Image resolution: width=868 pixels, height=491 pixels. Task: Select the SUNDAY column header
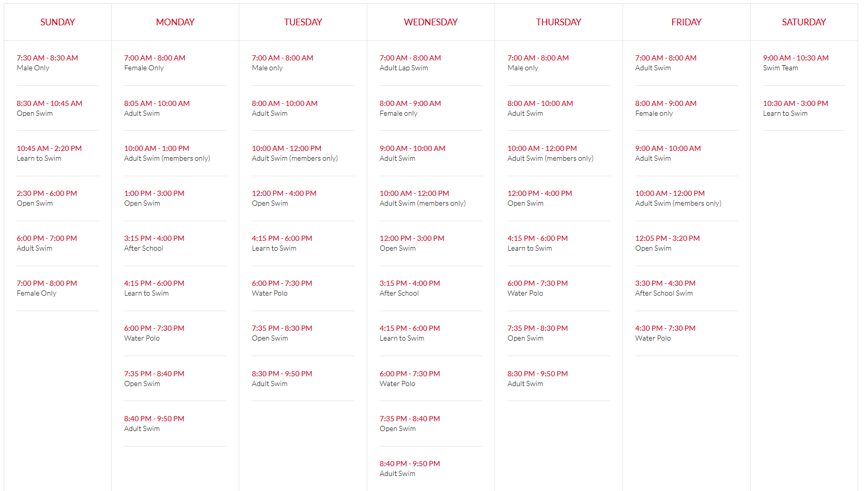[57, 22]
